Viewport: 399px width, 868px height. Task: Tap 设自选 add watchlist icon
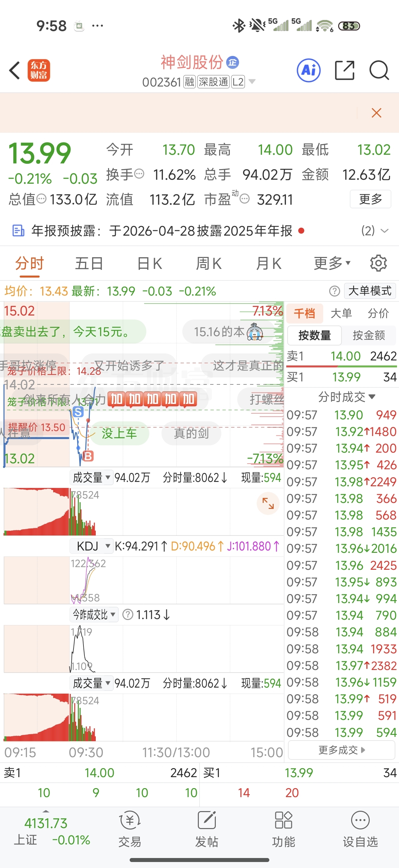[360, 830]
